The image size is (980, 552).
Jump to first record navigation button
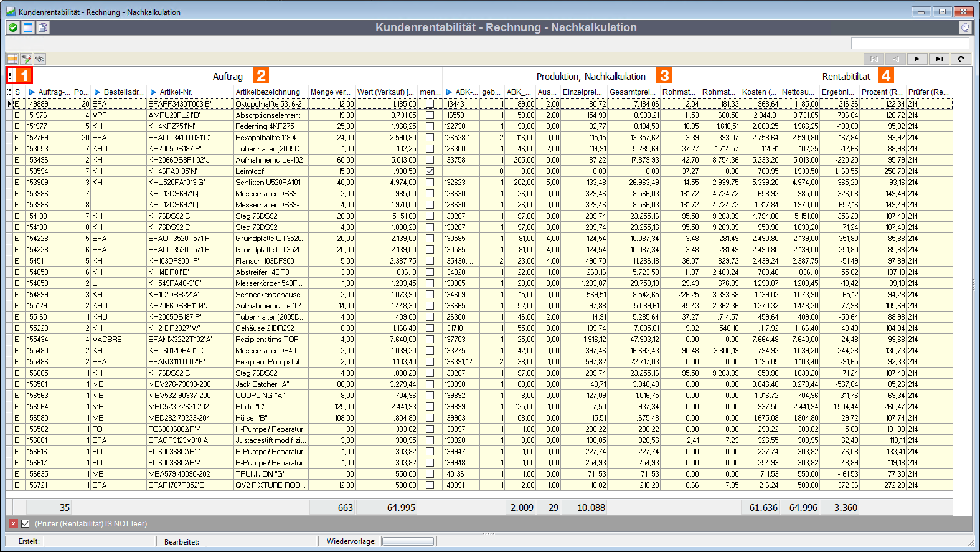[x=874, y=59]
